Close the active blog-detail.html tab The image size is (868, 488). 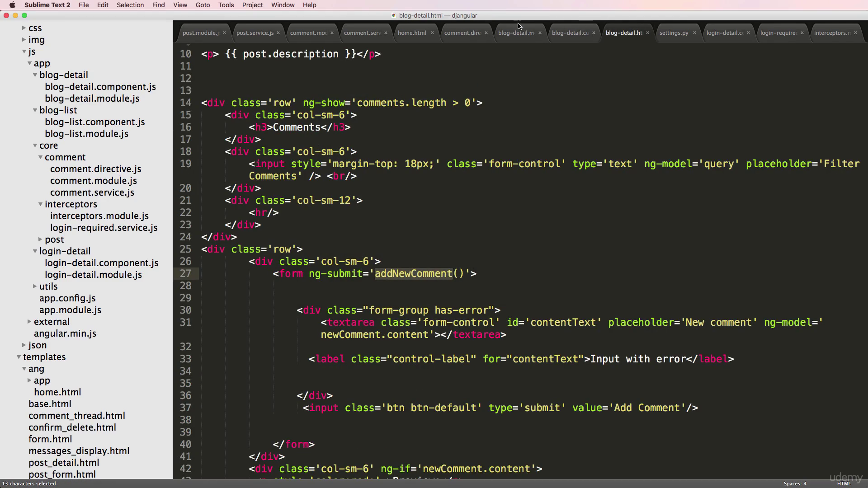(647, 33)
